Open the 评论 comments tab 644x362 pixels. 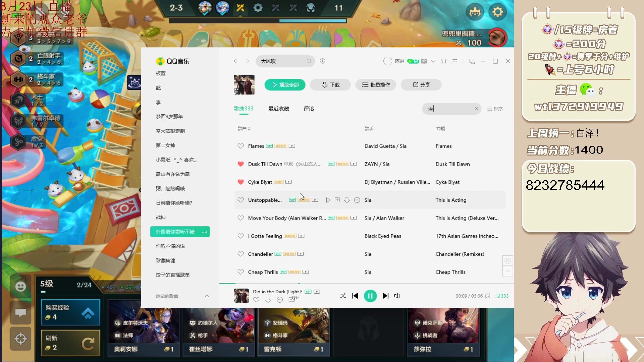coord(309,109)
